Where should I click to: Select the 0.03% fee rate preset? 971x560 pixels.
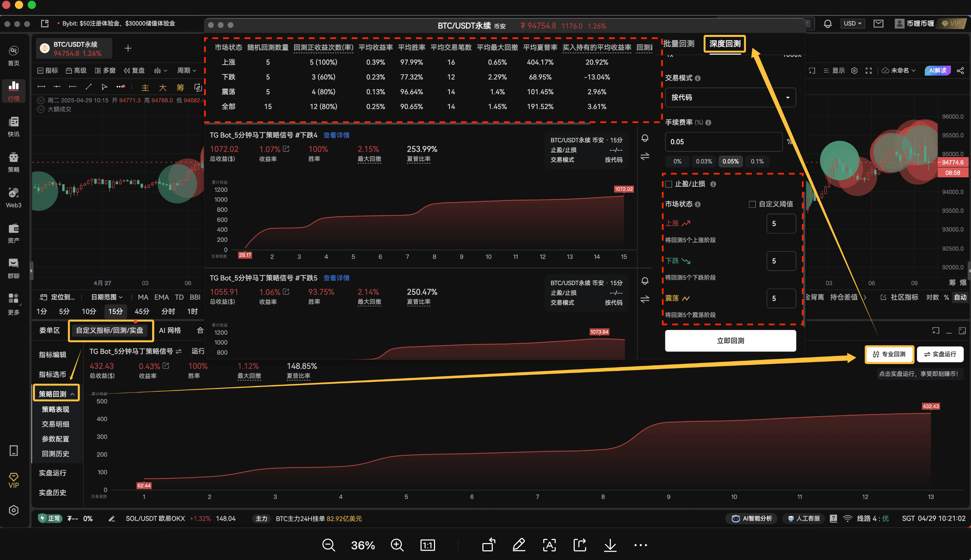point(704,161)
